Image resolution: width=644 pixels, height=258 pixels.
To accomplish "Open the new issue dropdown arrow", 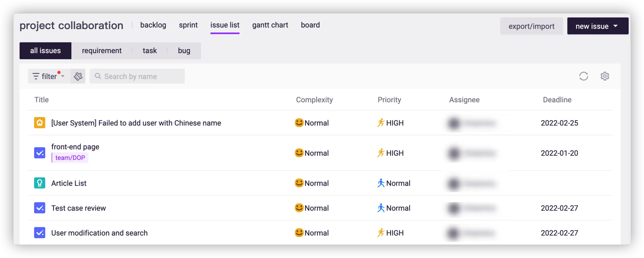I will coord(615,26).
